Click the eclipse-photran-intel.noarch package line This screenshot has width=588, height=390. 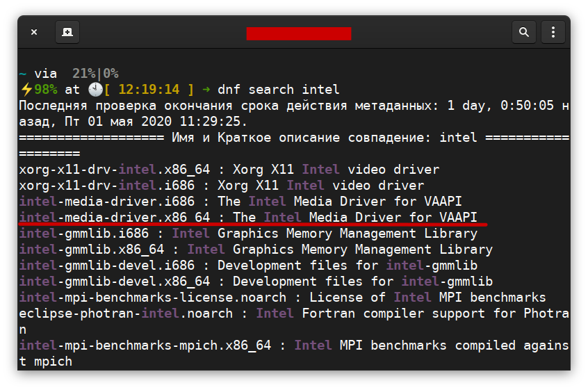tap(294, 322)
